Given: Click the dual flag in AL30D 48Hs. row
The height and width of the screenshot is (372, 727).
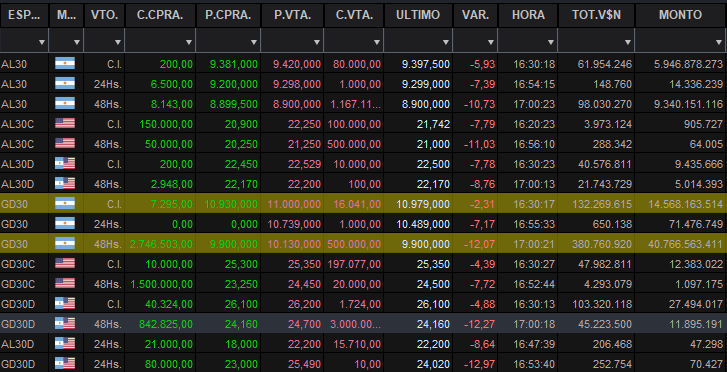Looking at the screenshot, I should (65, 183).
